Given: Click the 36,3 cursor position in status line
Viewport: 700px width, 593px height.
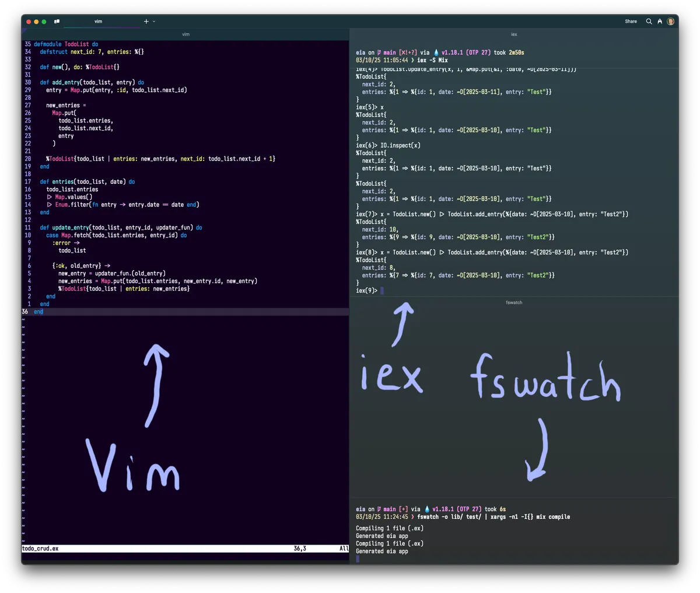Looking at the screenshot, I should pos(300,549).
